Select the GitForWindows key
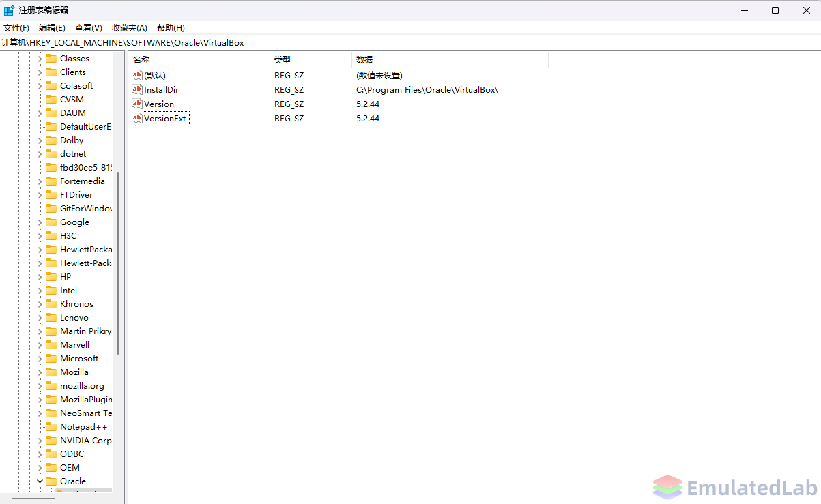The image size is (821, 504). [86, 209]
